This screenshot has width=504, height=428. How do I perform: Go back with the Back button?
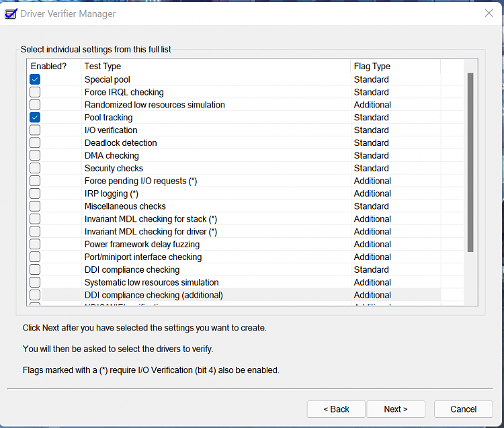336,409
